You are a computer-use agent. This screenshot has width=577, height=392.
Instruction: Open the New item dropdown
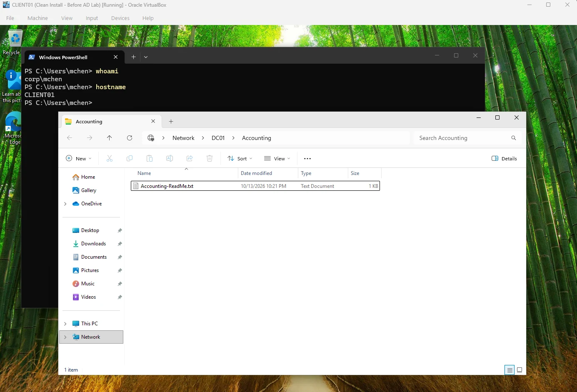(79, 159)
